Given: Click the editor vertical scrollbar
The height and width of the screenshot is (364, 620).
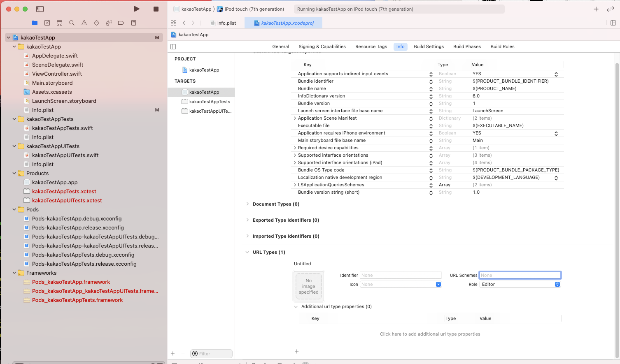Looking at the screenshot, I should pyautogui.click(x=617, y=210).
